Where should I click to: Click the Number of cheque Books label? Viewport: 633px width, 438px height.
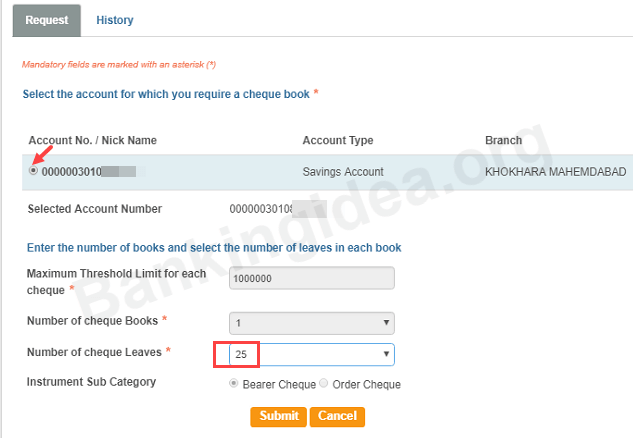(92, 321)
